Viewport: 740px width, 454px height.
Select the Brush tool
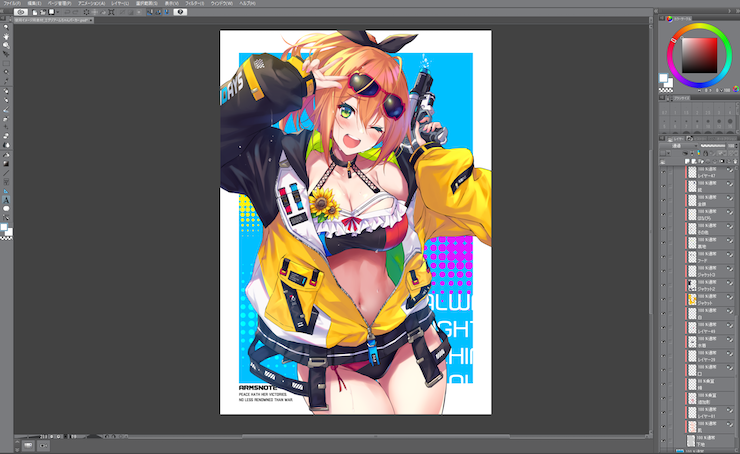coord(6,109)
